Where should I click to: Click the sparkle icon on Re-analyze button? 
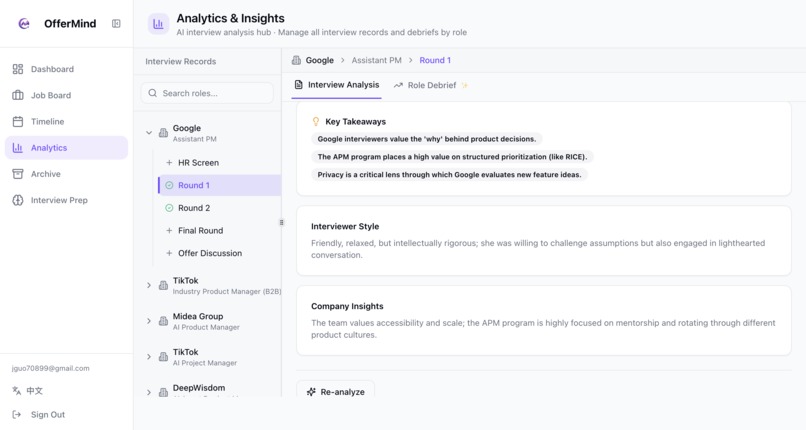311,391
